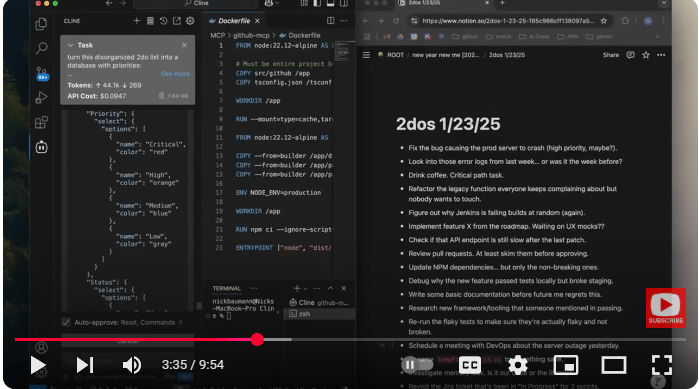This screenshot has height=389, width=699.
Task: Open terminal actions ellipsis beside the split dropdown
Action: pyautogui.click(x=317, y=288)
